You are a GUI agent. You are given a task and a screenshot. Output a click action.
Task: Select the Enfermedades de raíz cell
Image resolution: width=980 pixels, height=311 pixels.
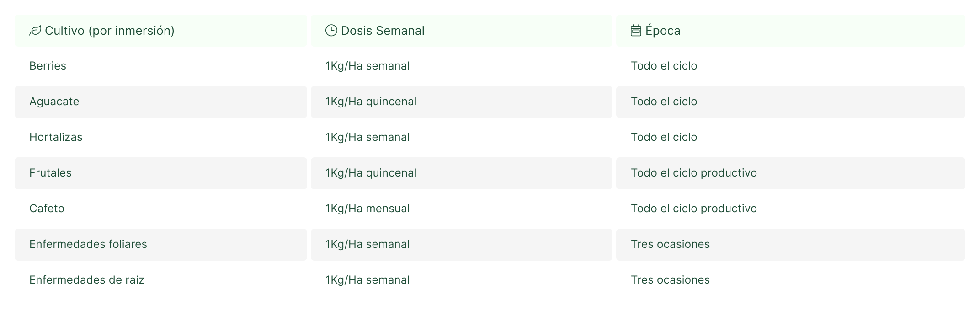87,280
